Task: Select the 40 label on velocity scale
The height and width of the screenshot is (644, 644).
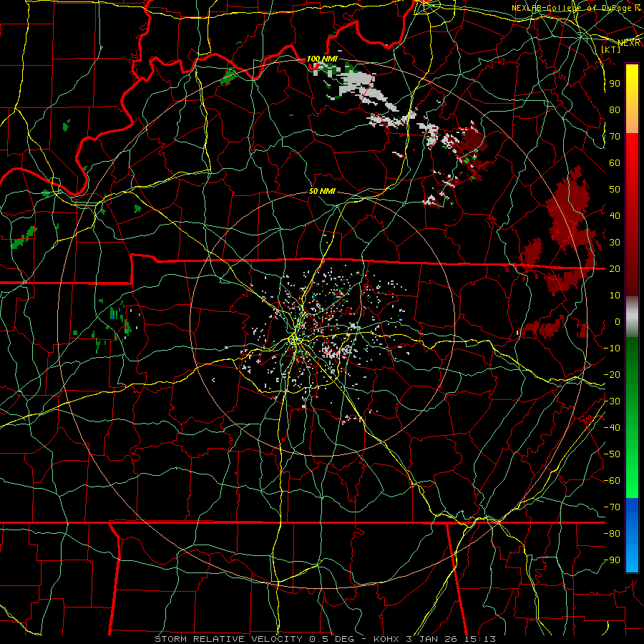Action: pos(615,215)
